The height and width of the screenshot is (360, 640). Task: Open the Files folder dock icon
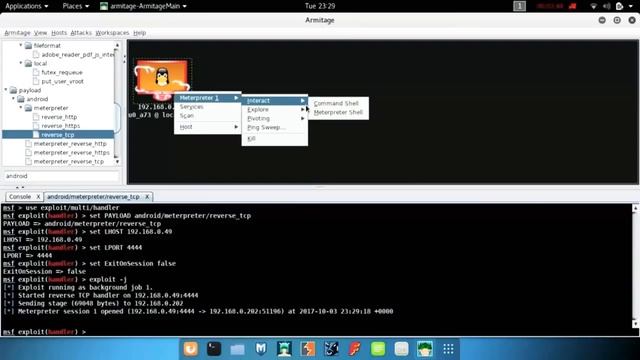237,349
